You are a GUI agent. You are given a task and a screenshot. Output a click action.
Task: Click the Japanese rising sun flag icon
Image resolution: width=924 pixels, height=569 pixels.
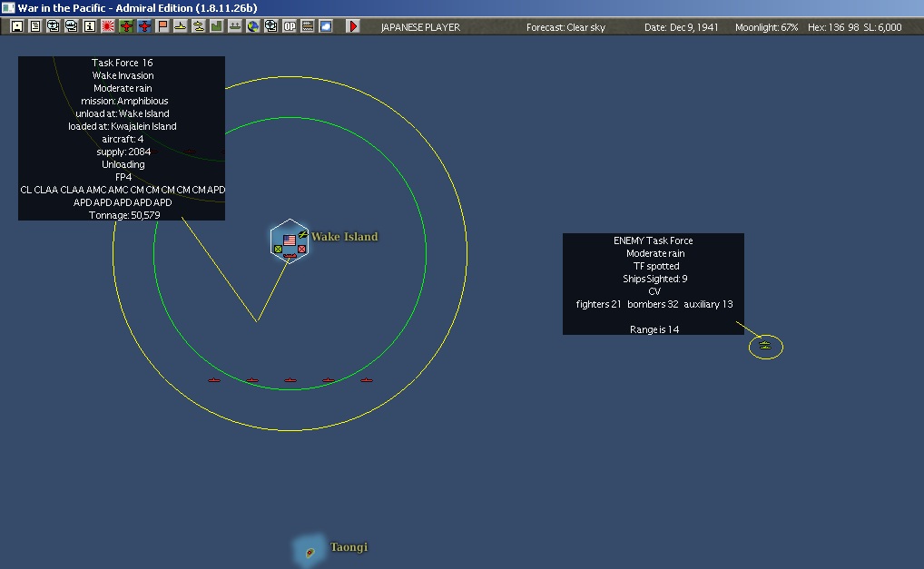tap(108, 26)
